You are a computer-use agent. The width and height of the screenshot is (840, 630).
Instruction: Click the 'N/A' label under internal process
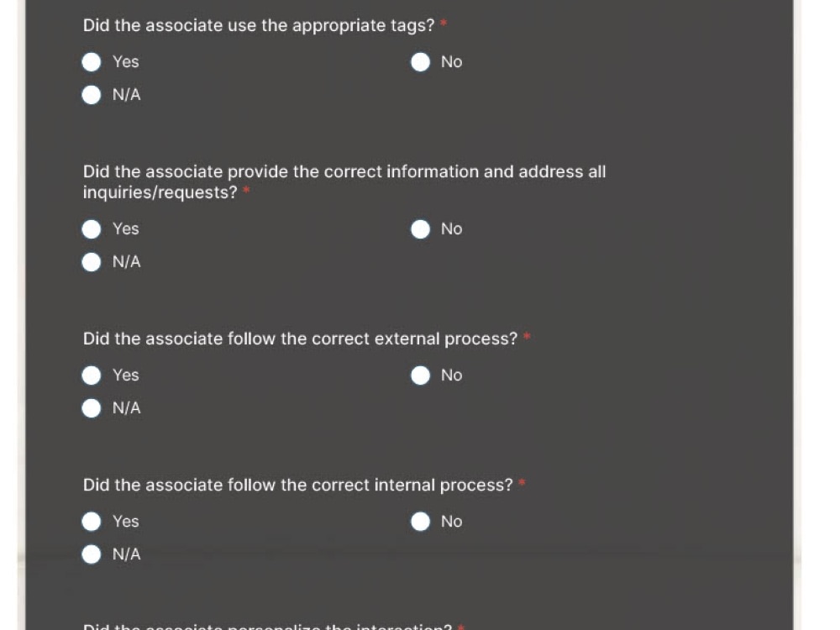(x=127, y=554)
